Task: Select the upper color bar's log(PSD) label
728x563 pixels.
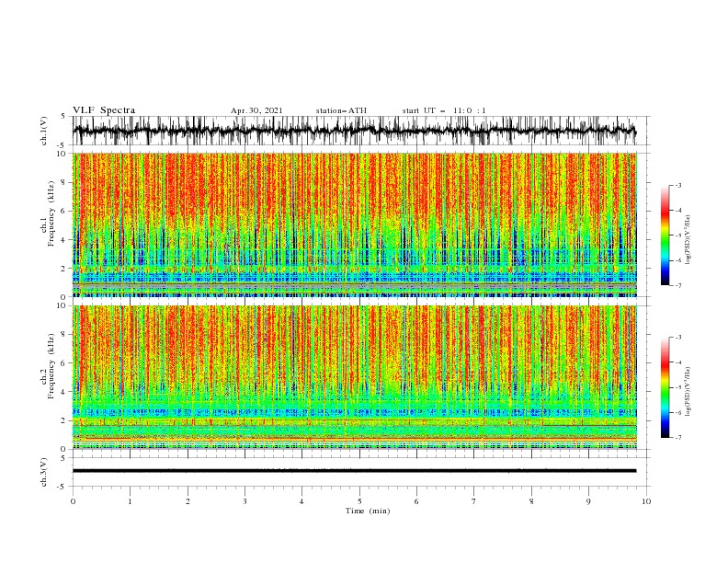Action: pyautogui.click(x=688, y=239)
